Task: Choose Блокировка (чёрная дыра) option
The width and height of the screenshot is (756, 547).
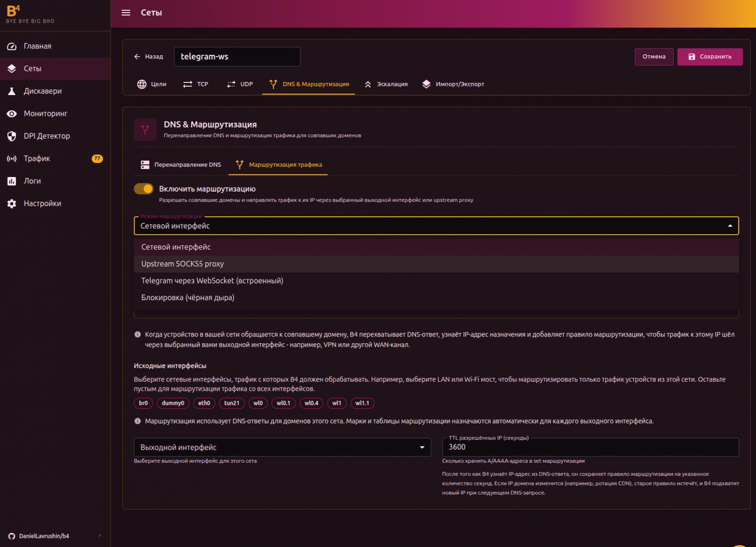Action: point(436,298)
